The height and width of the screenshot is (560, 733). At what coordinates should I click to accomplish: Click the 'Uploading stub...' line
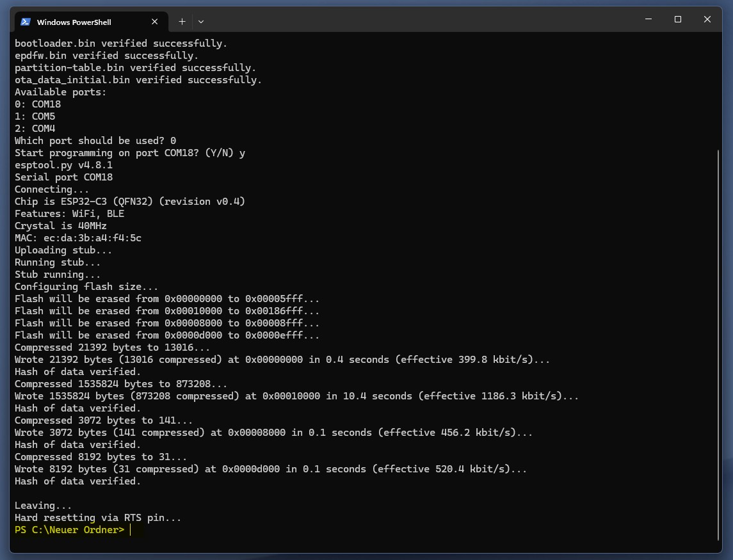click(x=63, y=250)
